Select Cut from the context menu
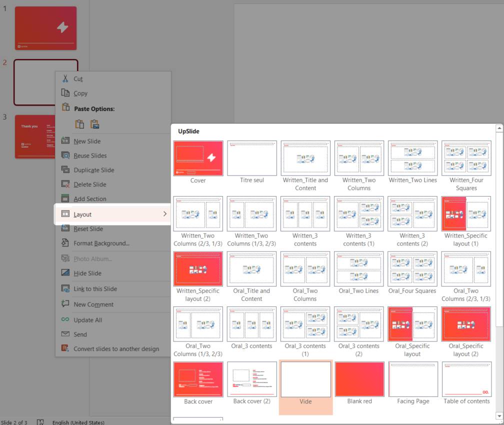This screenshot has width=504, height=425. [x=113, y=79]
